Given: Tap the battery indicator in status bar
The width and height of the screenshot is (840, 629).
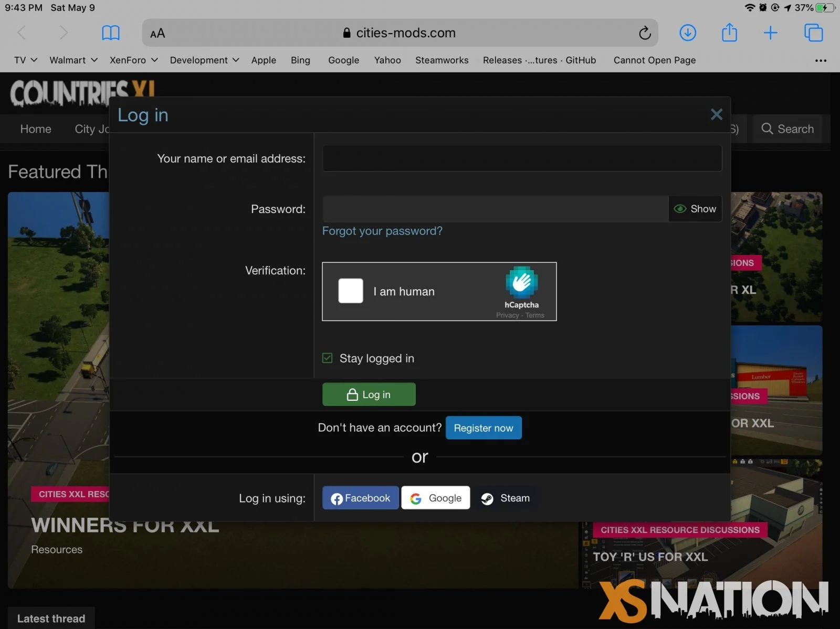Looking at the screenshot, I should (x=825, y=7).
